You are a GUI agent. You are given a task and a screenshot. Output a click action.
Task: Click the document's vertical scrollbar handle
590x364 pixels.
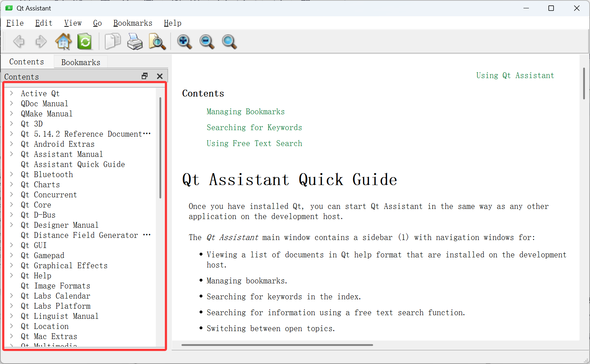coord(584,83)
